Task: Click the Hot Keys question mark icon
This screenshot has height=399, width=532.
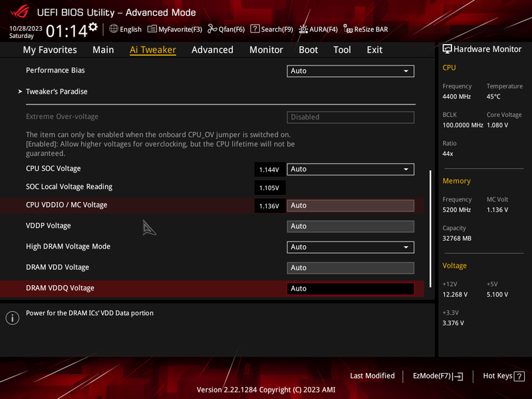Action: [519, 376]
